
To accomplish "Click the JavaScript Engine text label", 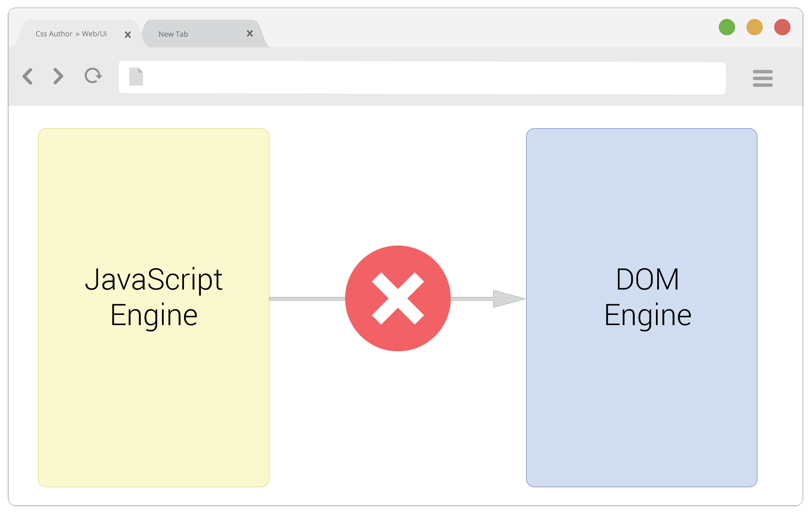I will pyautogui.click(x=154, y=297).
